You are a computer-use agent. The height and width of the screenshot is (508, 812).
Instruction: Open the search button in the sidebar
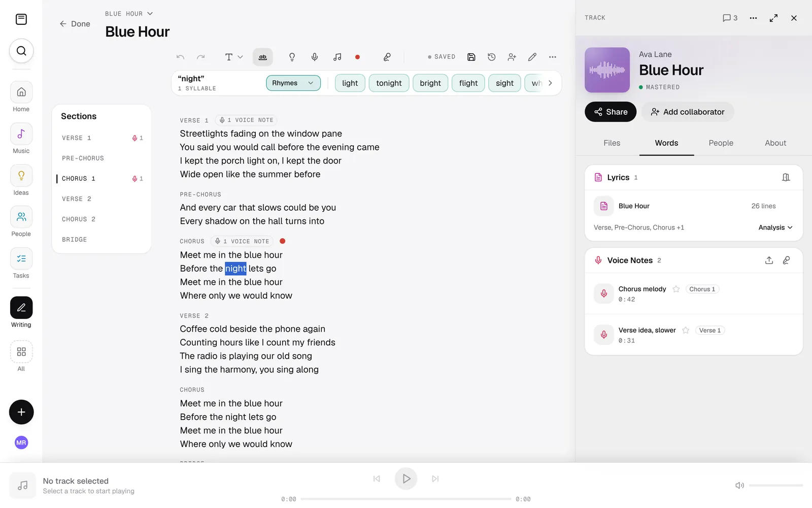[21, 51]
